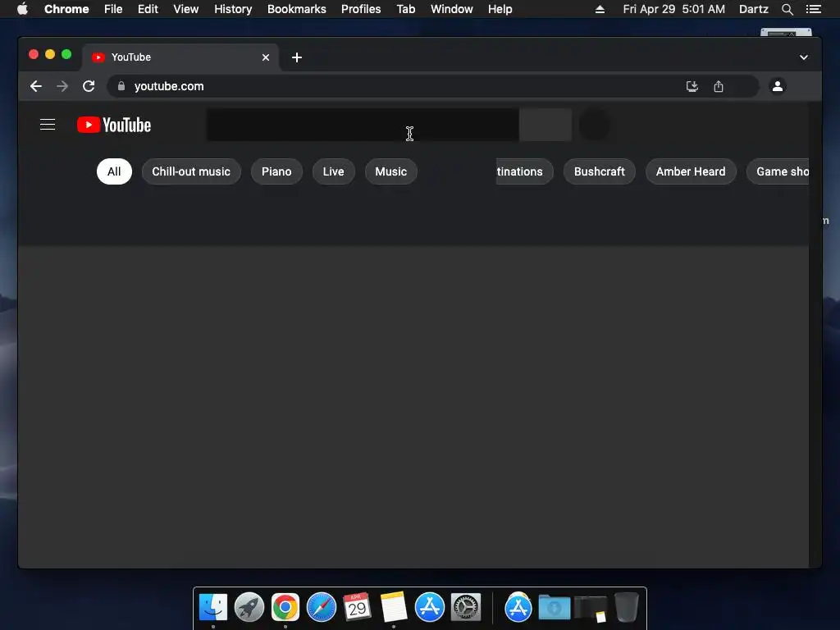Click the browser forward arrow
The width and height of the screenshot is (840, 630).
tap(62, 86)
